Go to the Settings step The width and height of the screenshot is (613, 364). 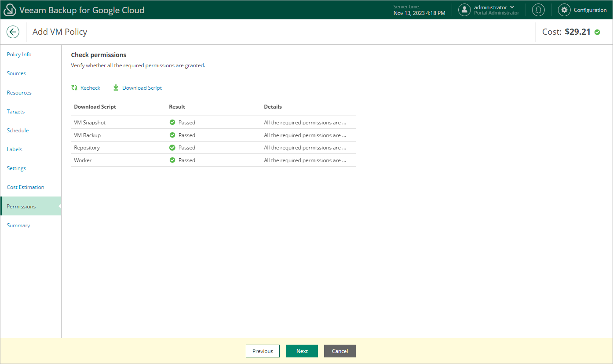pyautogui.click(x=16, y=168)
